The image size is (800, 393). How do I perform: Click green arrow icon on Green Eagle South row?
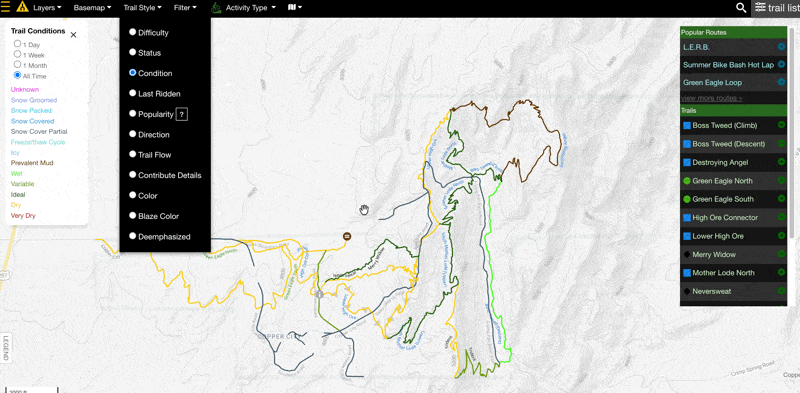coord(781,199)
